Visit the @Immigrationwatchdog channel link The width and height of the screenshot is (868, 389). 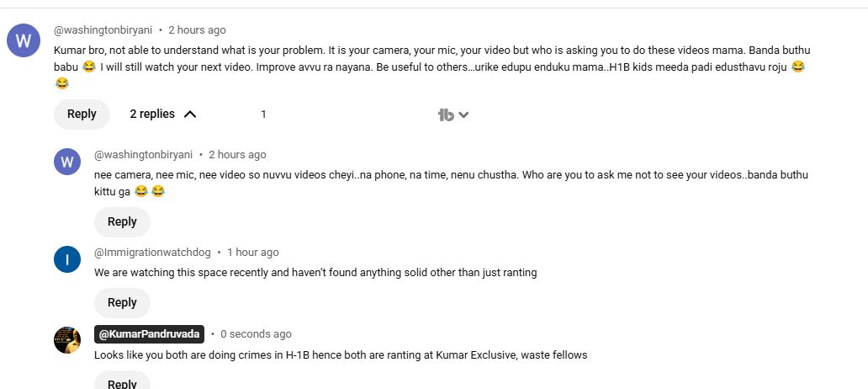[152, 252]
